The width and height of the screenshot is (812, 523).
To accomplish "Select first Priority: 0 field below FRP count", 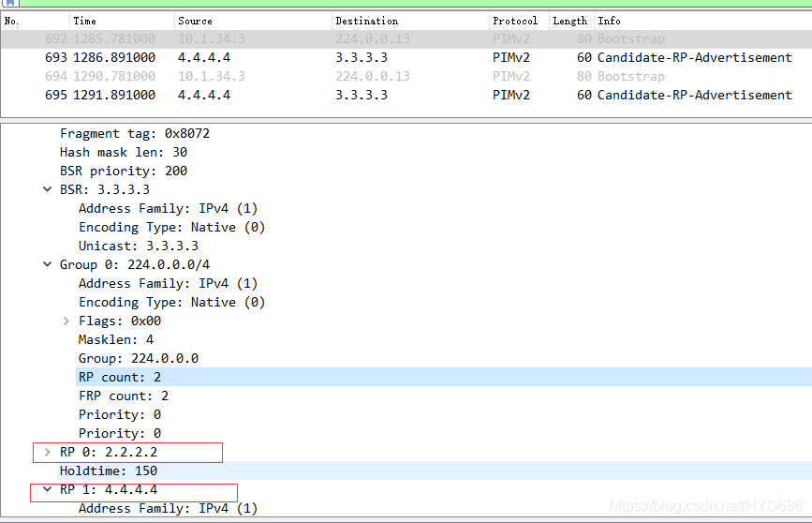I will 120,414.
